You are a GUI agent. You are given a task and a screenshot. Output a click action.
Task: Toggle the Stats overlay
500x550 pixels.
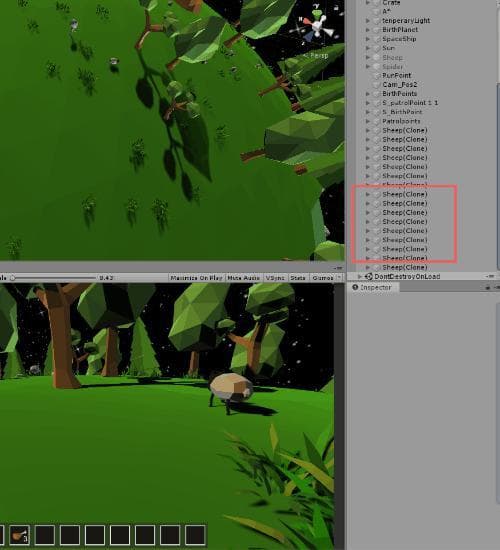(298, 278)
